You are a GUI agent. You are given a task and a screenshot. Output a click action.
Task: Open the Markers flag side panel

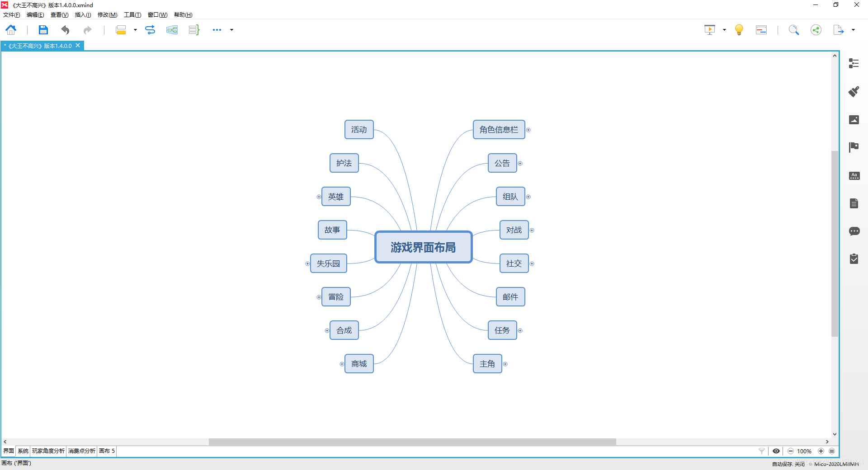[x=854, y=147]
